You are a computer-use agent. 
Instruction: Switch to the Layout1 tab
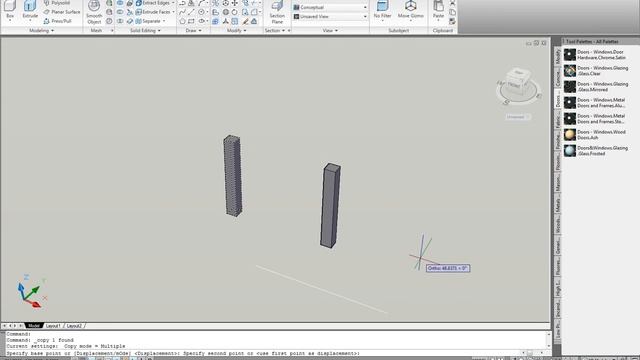click(53, 326)
